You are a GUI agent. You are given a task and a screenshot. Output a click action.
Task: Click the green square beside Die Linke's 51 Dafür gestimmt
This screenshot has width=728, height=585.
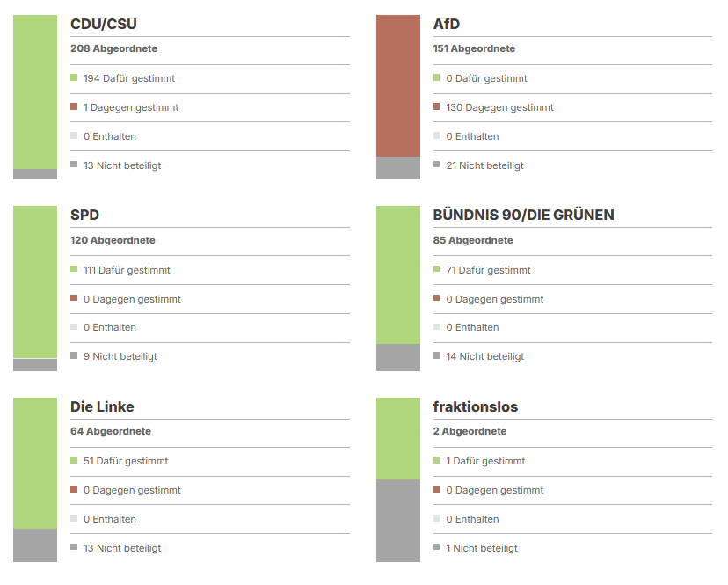pyautogui.click(x=75, y=461)
